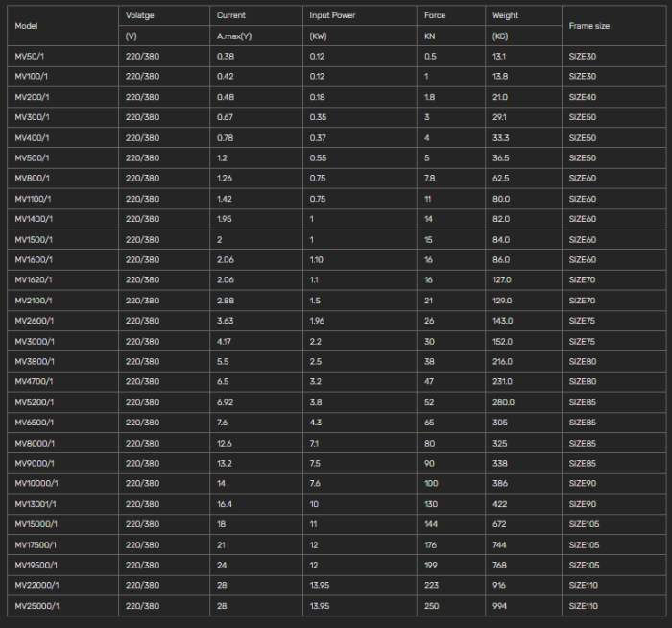Select the SIZE40 frame size cell
The image size is (672, 628).
click(x=582, y=97)
